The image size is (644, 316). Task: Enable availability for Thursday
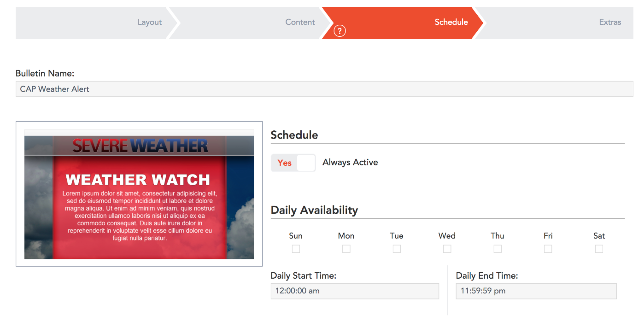[498, 249]
